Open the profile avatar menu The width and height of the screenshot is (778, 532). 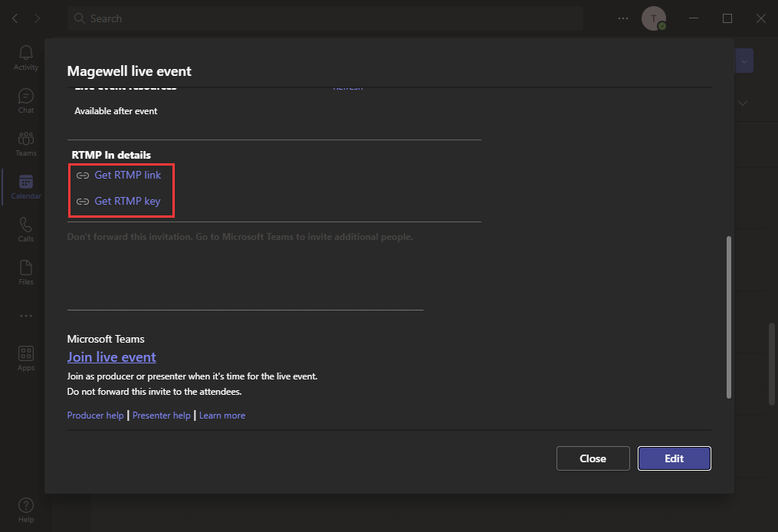coord(654,18)
